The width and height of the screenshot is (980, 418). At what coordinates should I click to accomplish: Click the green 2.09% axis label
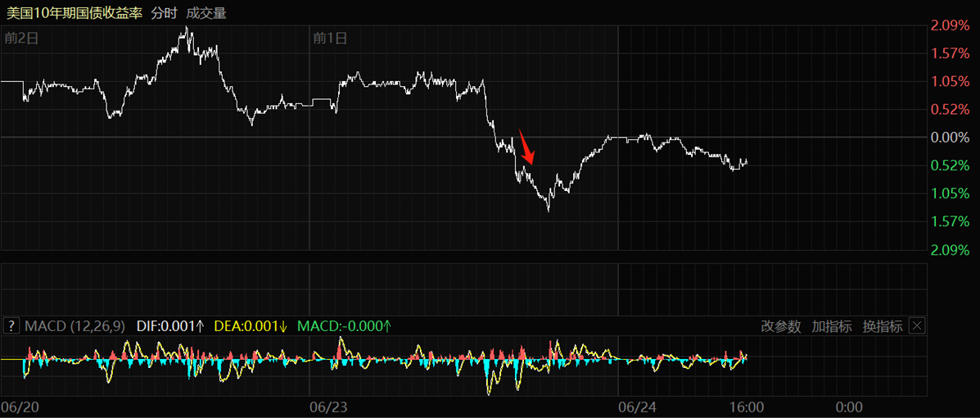pos(950,250)
